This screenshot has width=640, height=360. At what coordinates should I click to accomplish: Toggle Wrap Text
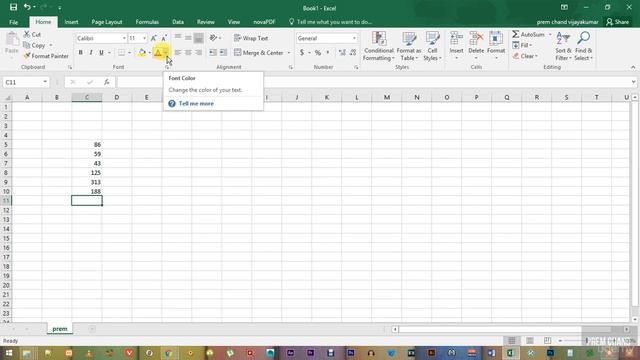[251, 38]
